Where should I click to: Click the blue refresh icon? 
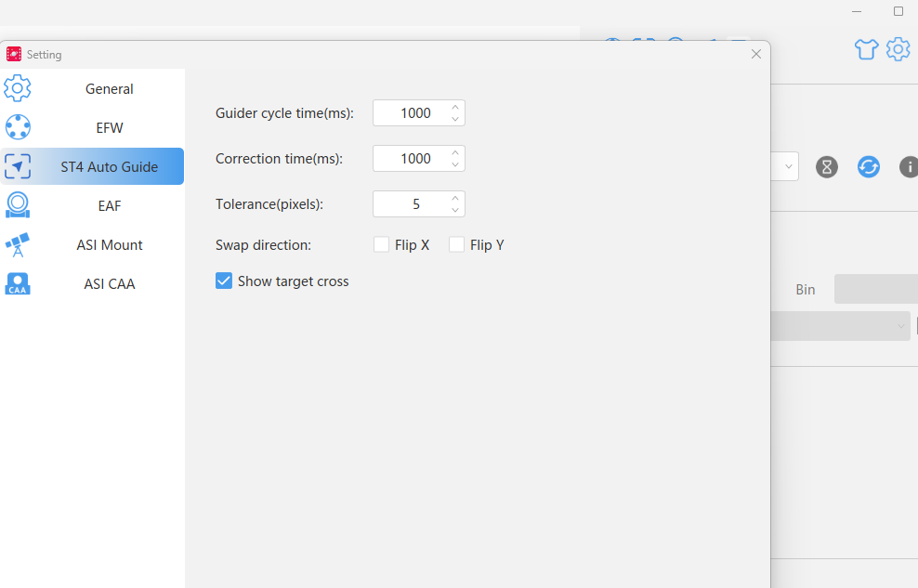point(868,167)
